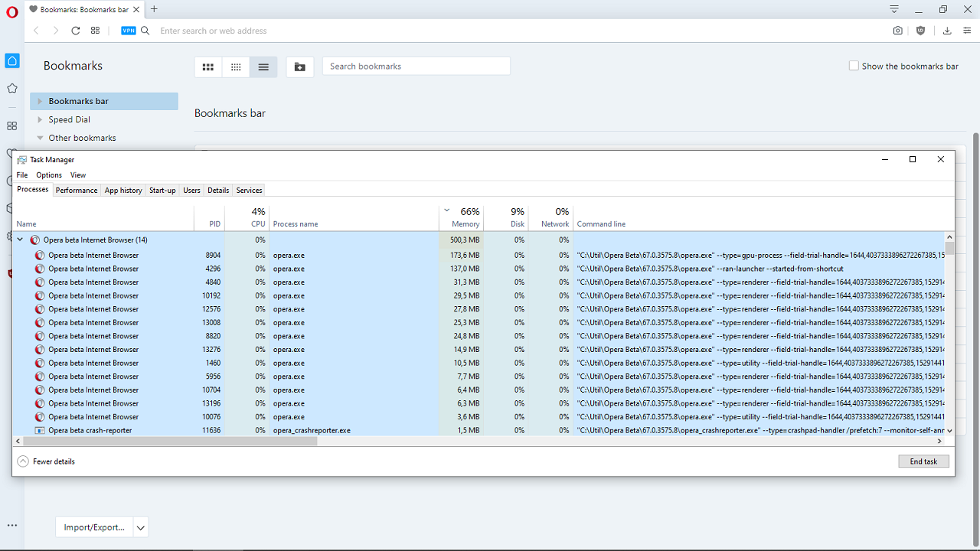Sort by the PID column header
Screen dimensions: 980x551
pos(209,217)
